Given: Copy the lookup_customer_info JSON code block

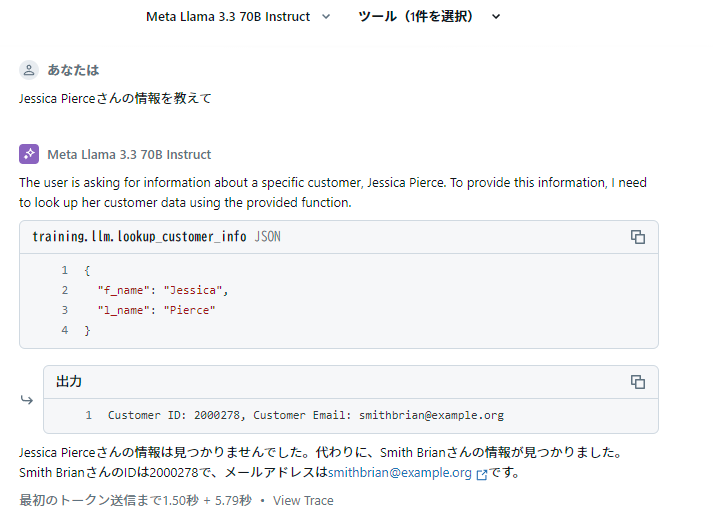Looking at the screenshot, I should tap(638, 237).
